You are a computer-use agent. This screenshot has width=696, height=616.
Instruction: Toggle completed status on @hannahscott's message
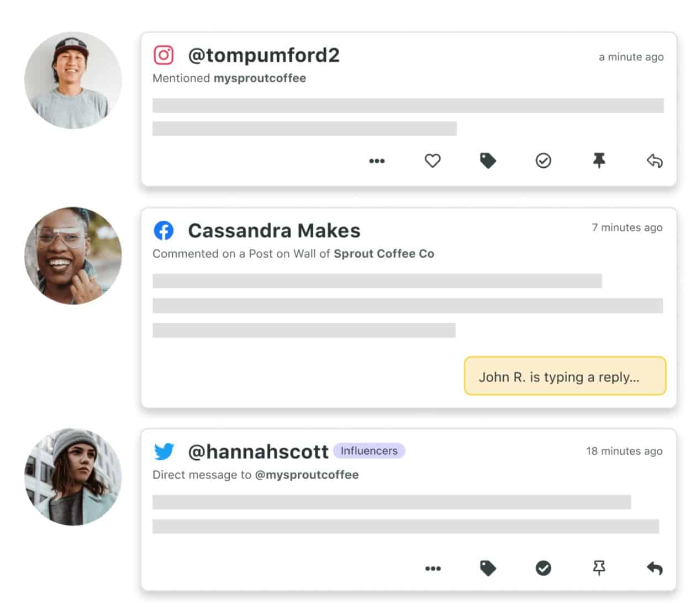tap(544, 568)
